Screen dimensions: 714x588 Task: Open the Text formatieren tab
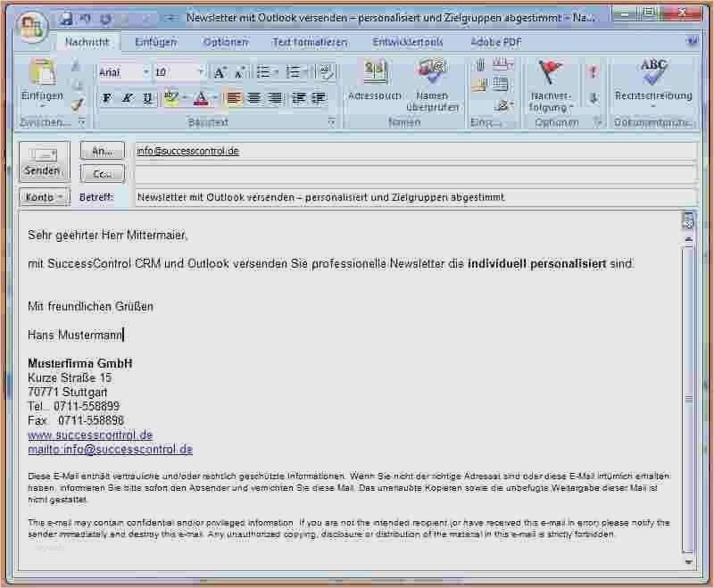point(310,42)
